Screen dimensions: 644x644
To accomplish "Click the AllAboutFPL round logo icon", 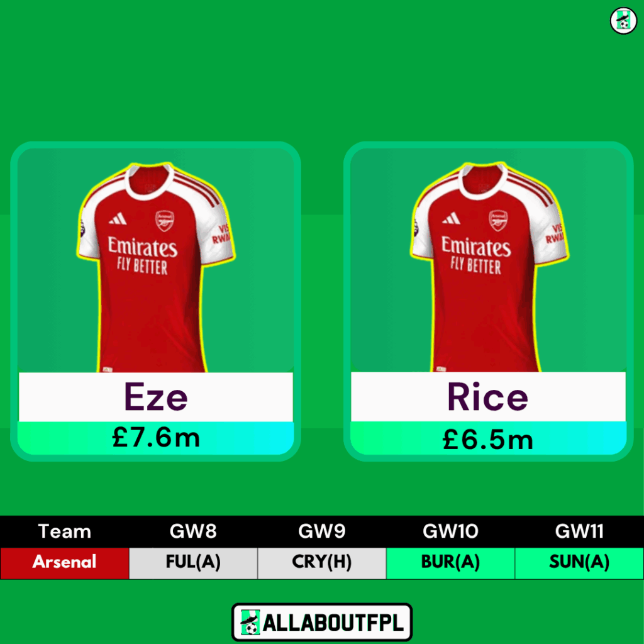I will click(x=623, y=21).
